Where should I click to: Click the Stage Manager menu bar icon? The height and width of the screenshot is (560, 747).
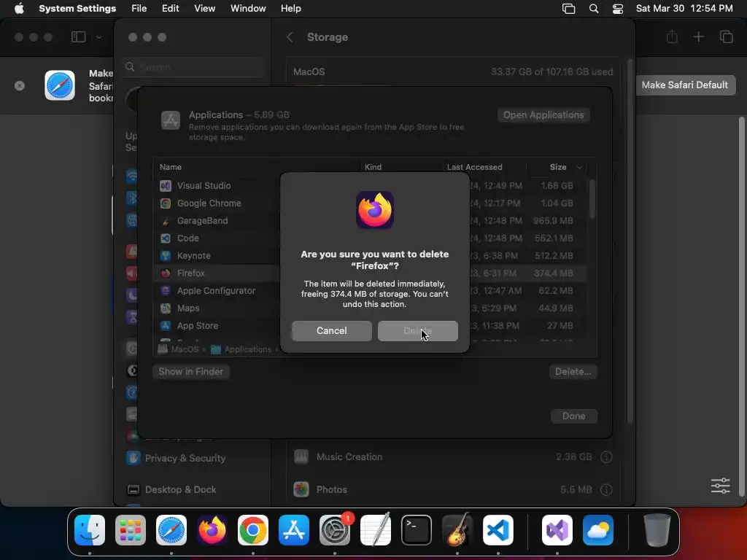569,9
